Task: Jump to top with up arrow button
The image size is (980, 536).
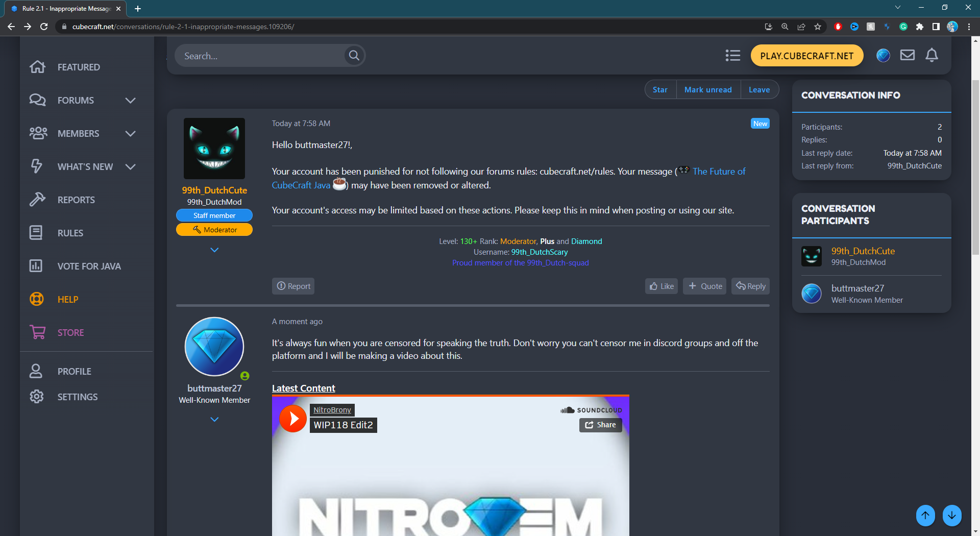Action: [925, 516]
